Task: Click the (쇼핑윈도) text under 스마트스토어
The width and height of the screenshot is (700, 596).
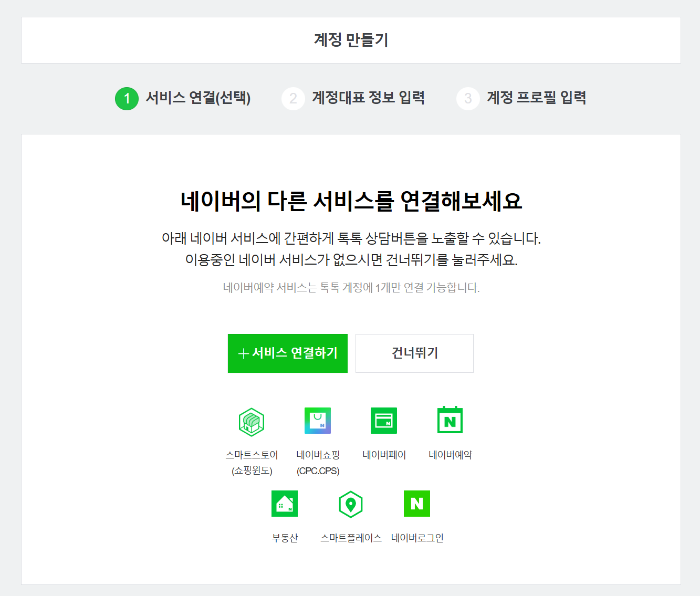Action: (252, 470)
